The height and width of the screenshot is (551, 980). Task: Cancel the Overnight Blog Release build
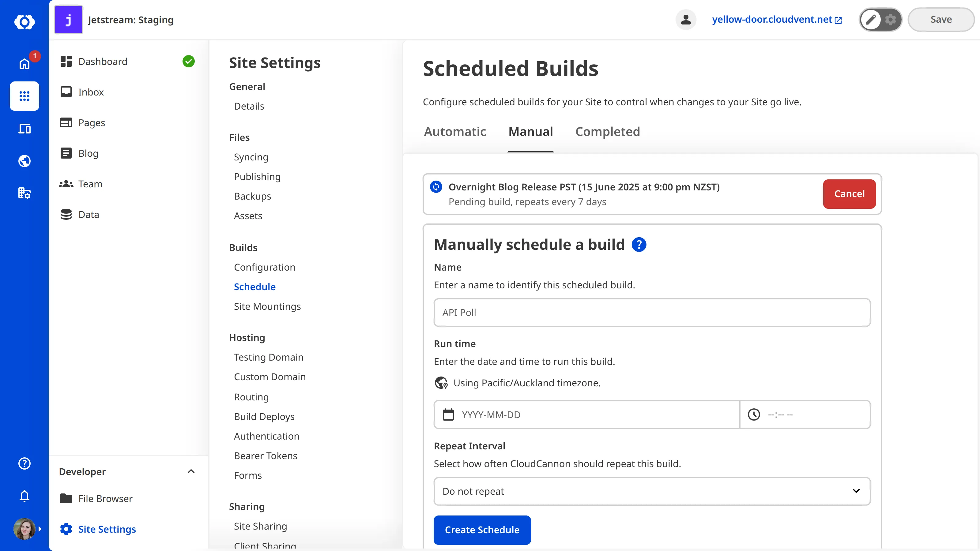[x=849, y=194]
